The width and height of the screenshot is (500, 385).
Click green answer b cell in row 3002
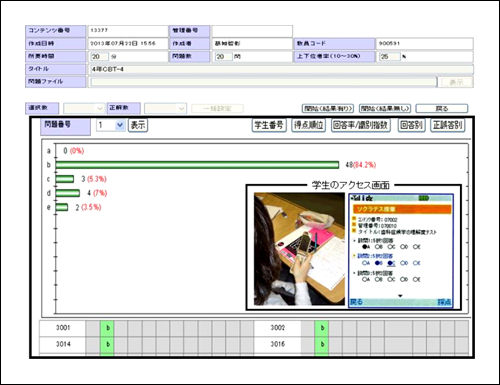point(322,328)
